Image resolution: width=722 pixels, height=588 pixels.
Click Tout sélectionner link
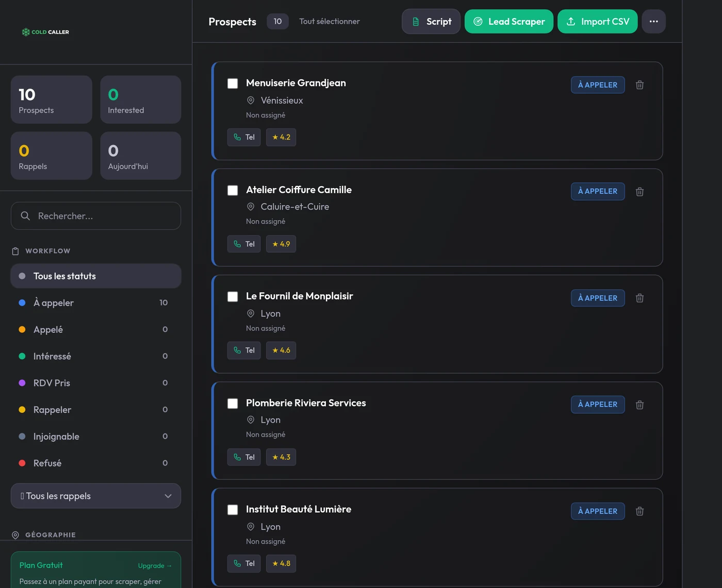(x=330, y=21)
